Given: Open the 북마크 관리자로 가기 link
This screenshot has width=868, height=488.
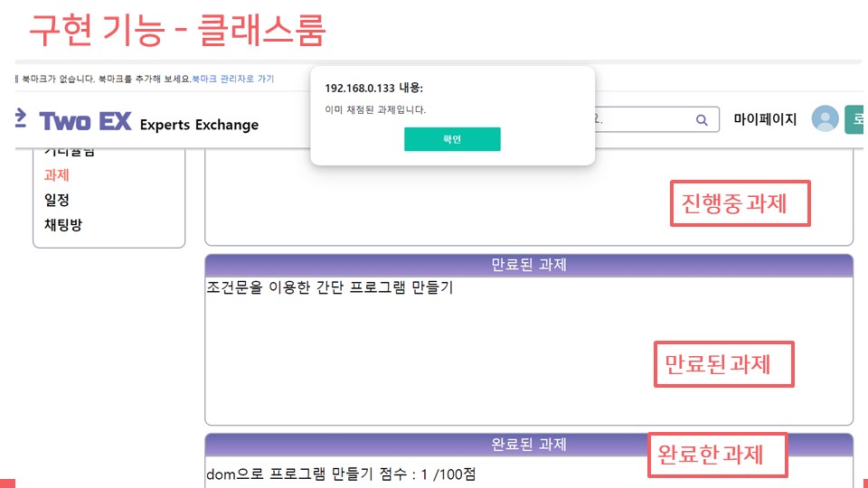Looking at the screenshot, I should [232, 80].
